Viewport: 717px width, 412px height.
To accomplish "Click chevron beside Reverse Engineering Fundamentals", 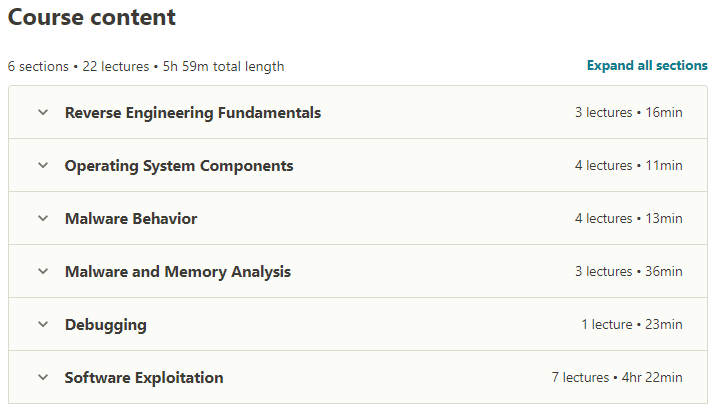I will (43, 113).
